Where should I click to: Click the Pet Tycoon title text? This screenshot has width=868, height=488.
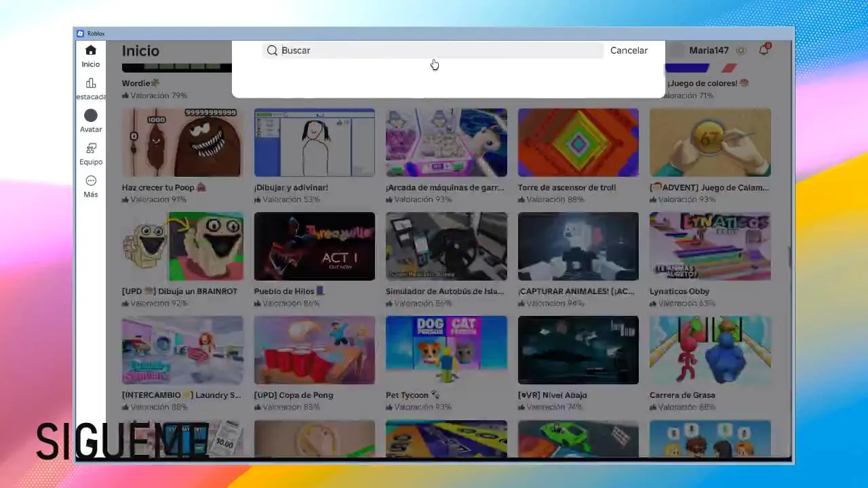[412, 395]
